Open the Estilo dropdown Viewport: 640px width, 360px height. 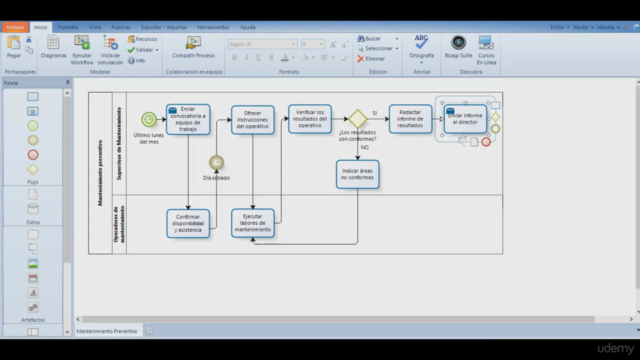point(559,27)
